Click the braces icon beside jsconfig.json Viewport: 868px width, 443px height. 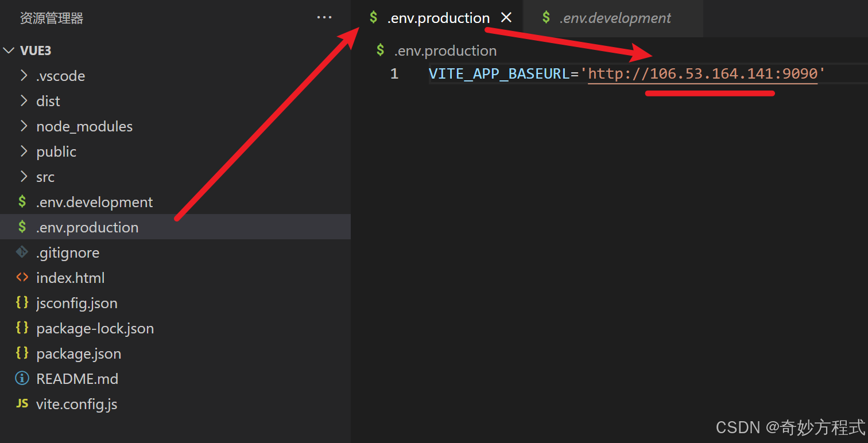pyautogui.click(x=22, y=302)
